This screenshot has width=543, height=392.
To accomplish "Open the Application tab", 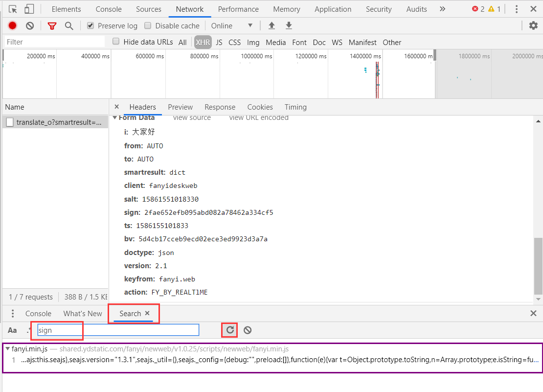I will (333, 9).
